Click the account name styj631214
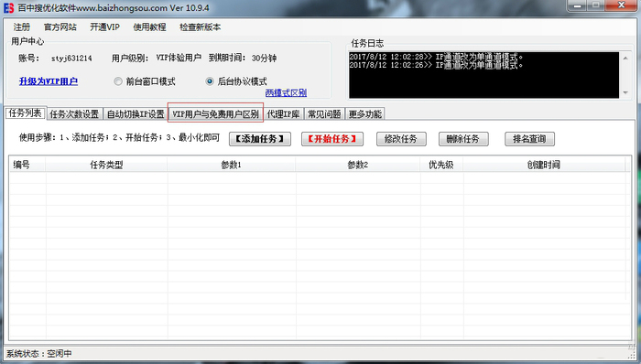Viewport: 641px width, 364px height. tap(71, 59)
